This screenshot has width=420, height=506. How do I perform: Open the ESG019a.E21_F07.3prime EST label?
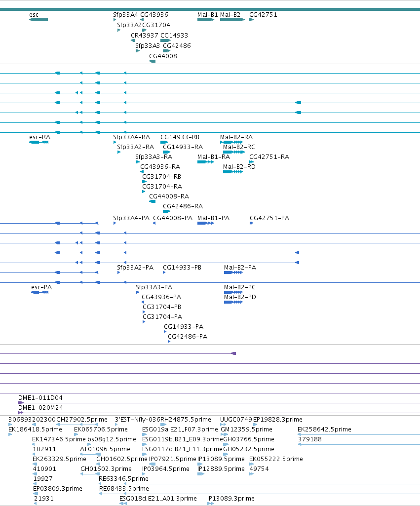(x=180, y=429)
